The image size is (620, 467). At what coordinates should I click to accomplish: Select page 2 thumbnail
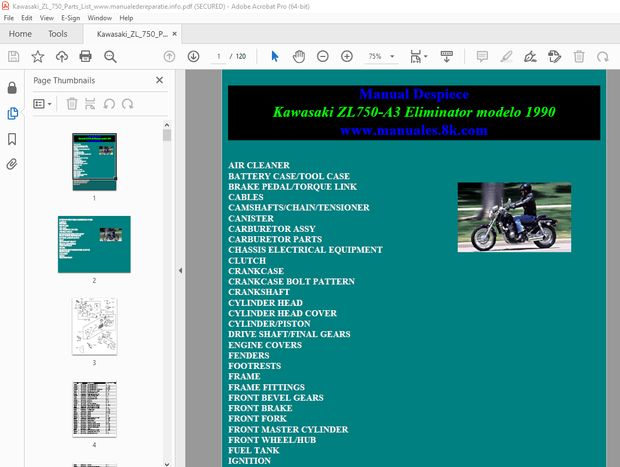point(94,244)
